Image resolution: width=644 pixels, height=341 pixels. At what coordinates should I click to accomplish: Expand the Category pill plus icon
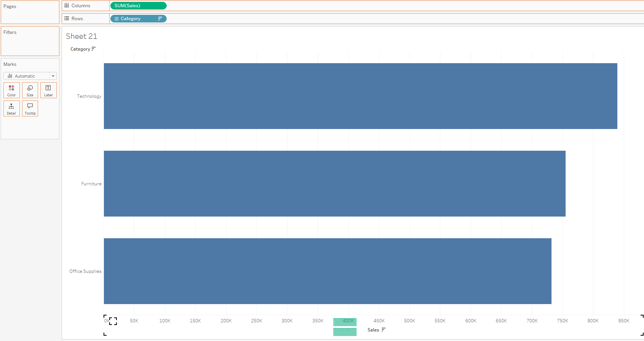click(116, 19)
